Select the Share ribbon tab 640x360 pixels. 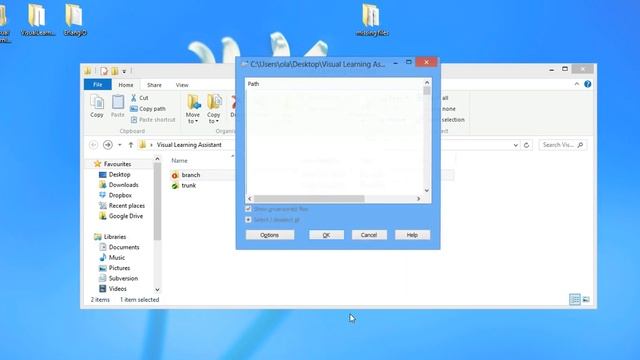pos(154,85)
